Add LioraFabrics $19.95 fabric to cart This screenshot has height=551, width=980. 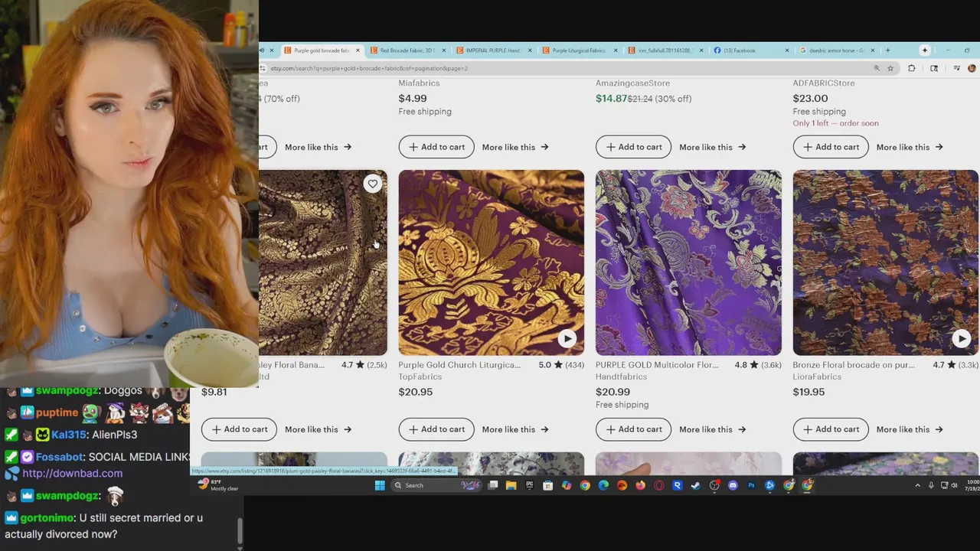point(831,429)
